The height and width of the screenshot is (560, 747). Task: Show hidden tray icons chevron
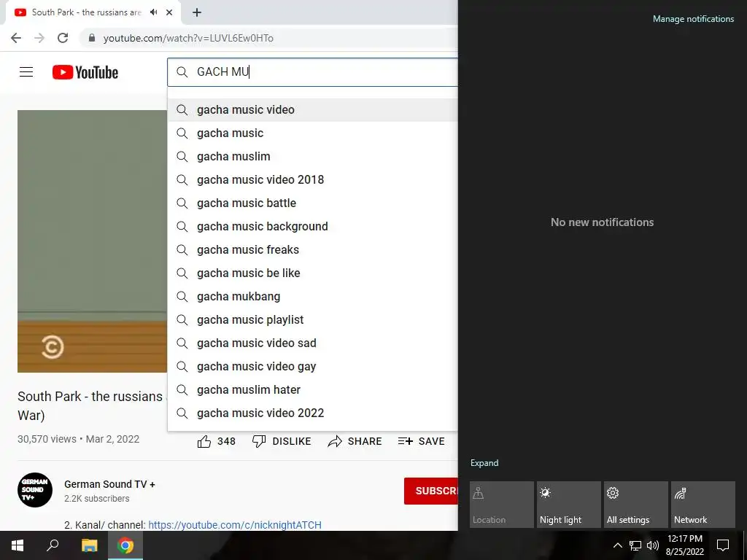[617, 545]
